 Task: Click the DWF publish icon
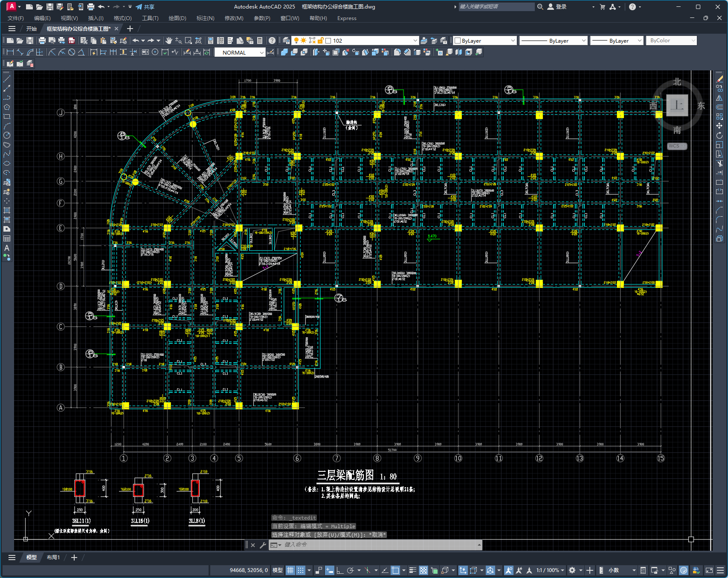point(72,41)
